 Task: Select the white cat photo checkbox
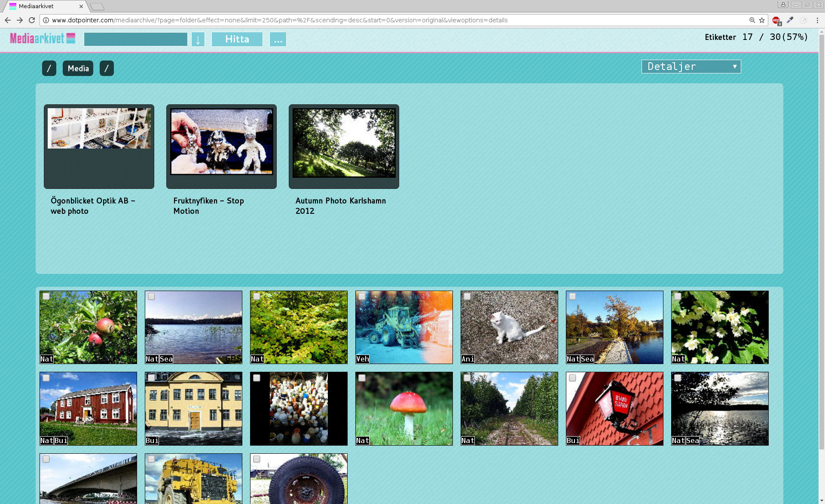coord(467,296)
